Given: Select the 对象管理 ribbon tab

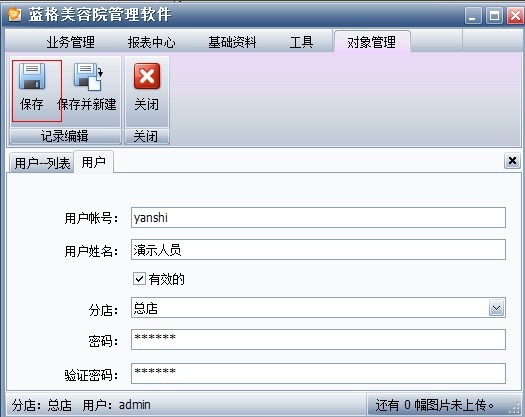Looking at the screenshot, I should click(371, 42).
